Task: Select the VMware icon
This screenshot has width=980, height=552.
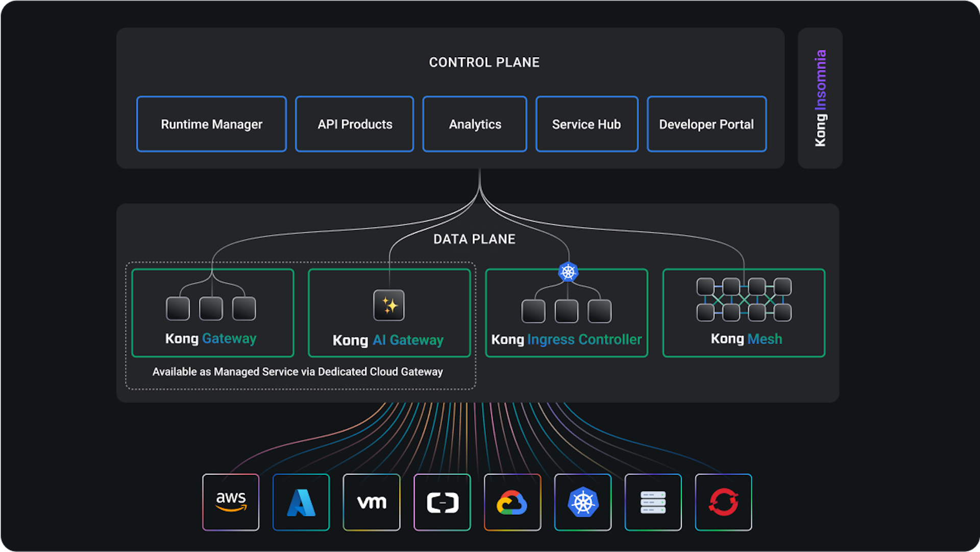Action: 371,502
